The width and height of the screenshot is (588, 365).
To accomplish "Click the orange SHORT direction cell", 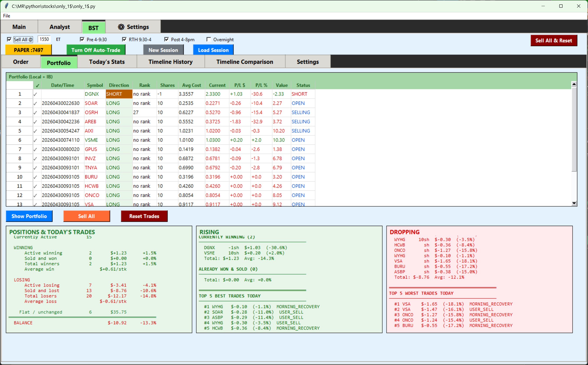I will tap(119, 94).
